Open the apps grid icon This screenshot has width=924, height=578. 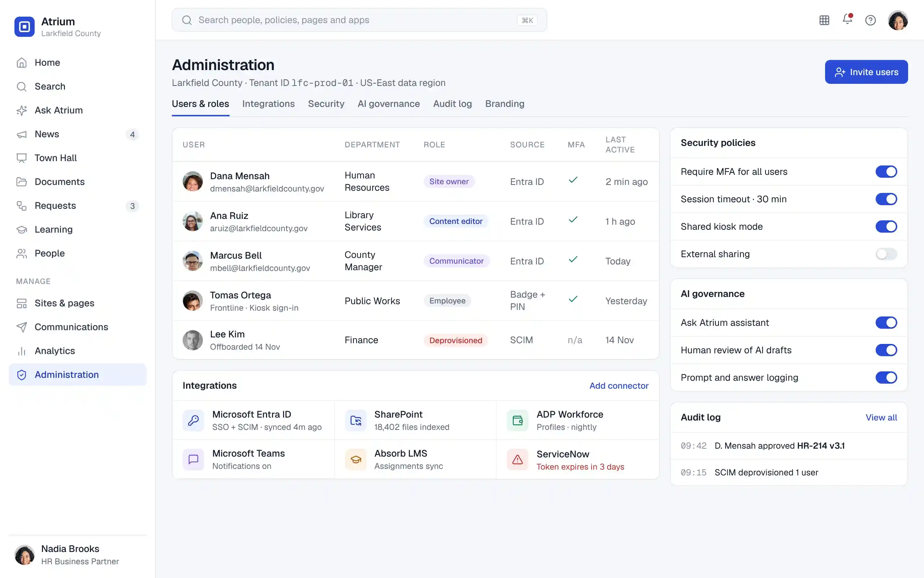pyautogui.click(x=824, y=20)
